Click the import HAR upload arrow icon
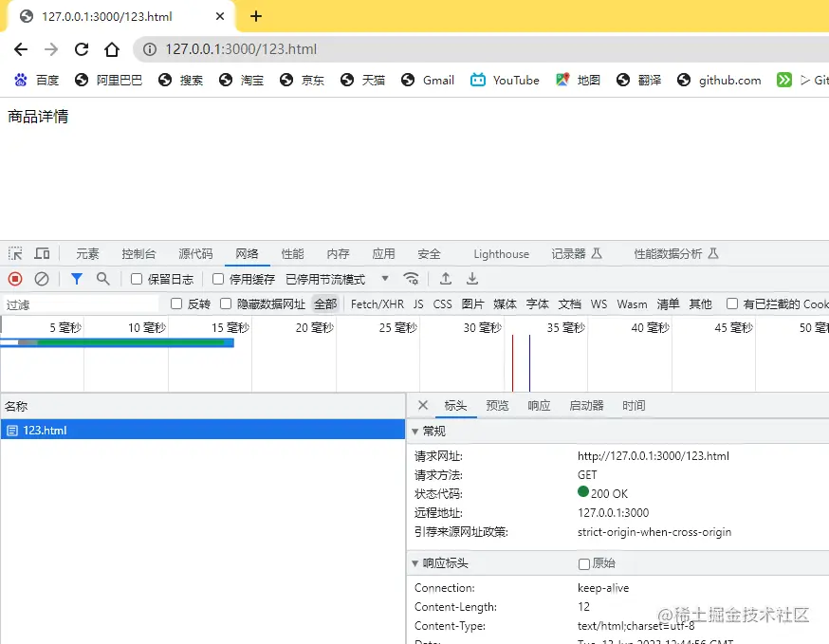Viewport: 829px width, 644px height. [446, 279]
